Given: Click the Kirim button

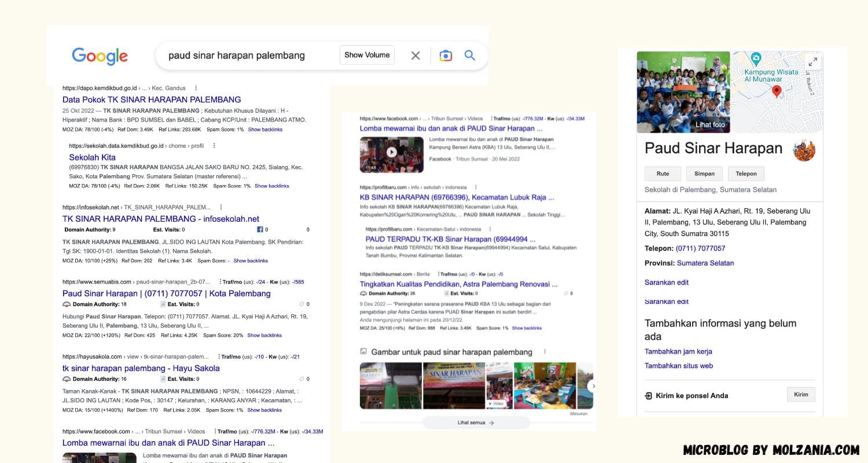Looking at the screenshot, I should pyautogui.click(x=801, y=395).
